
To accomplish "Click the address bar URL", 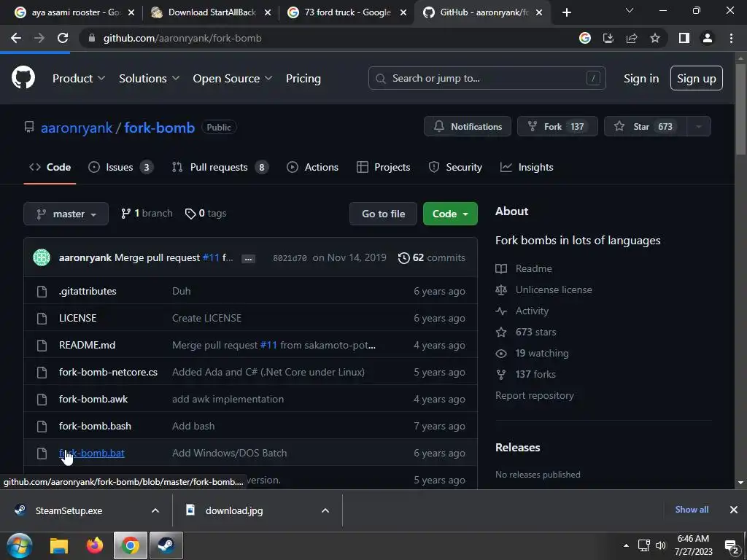I will tap(182, 38).
